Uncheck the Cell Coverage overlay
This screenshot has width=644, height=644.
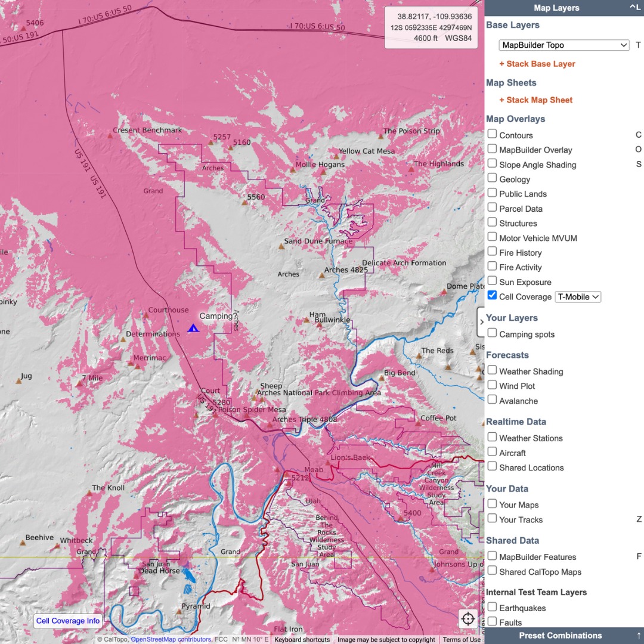point(491,295)
